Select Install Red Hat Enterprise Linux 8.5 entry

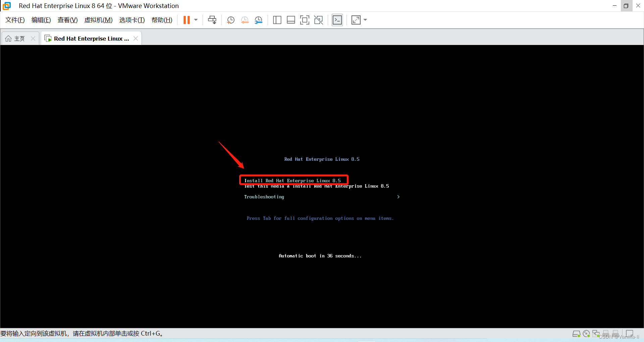coord(292,181)
